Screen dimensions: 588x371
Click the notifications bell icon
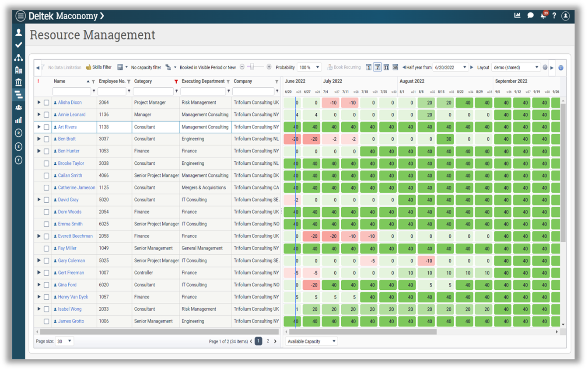click(543, 16)
